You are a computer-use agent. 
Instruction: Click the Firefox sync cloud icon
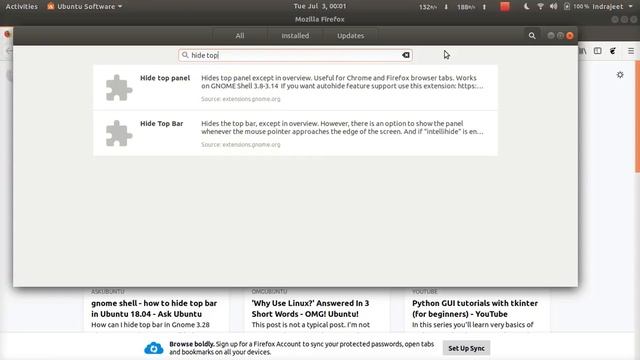pos(154,348)
